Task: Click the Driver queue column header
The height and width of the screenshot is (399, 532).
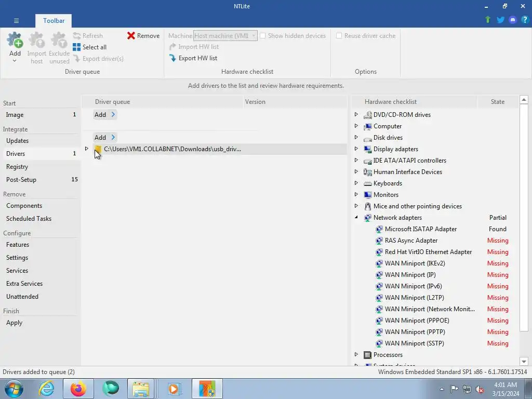Action: pos(163,102)
